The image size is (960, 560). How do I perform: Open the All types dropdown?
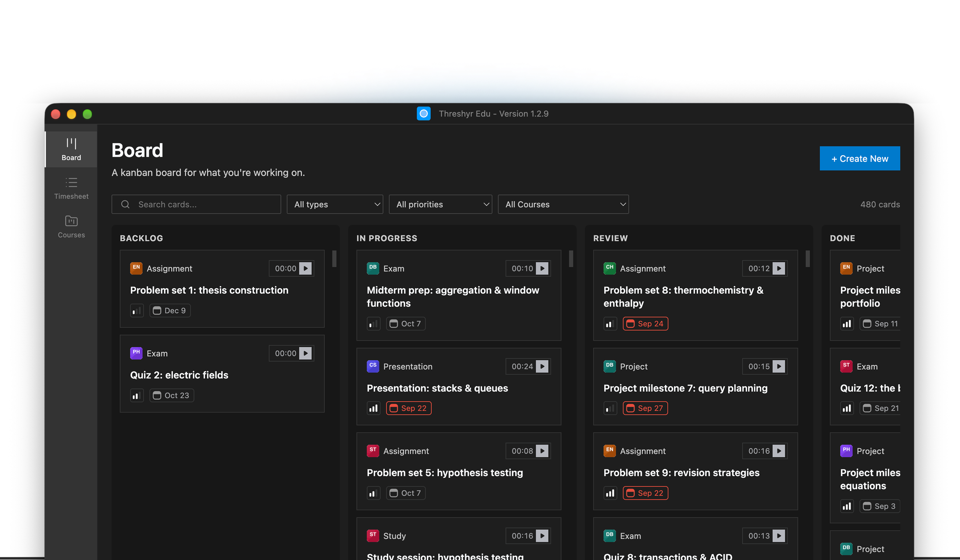tap(335, 204)
